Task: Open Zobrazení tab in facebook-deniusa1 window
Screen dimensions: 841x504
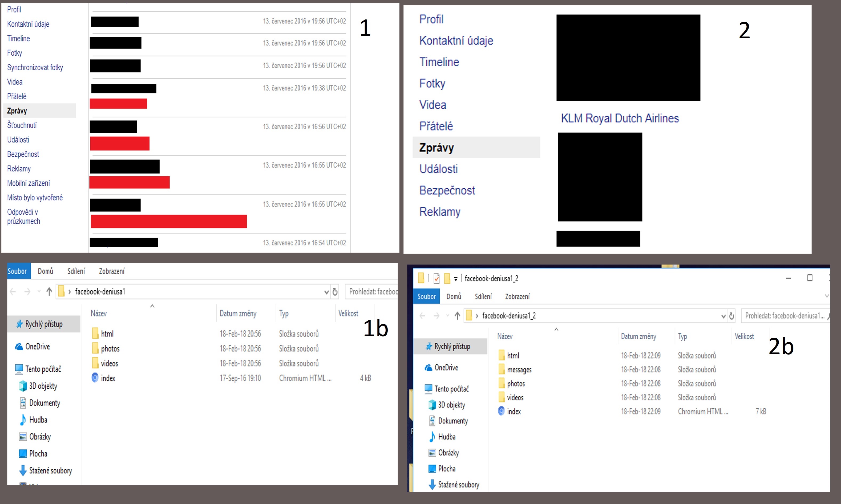Action: (x=111, y=271)
